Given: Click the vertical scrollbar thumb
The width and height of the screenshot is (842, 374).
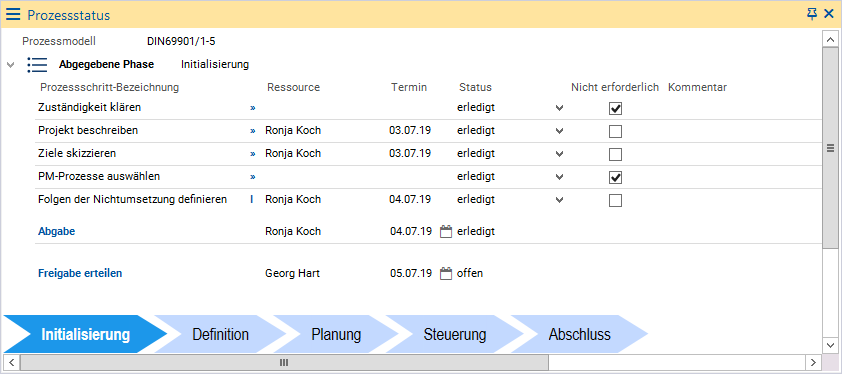Looking at the screenshot, I should click(830, 148).
